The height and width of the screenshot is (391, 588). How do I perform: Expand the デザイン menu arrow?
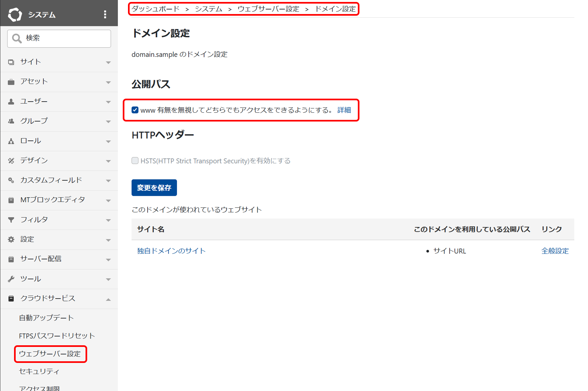click(108, 161)
